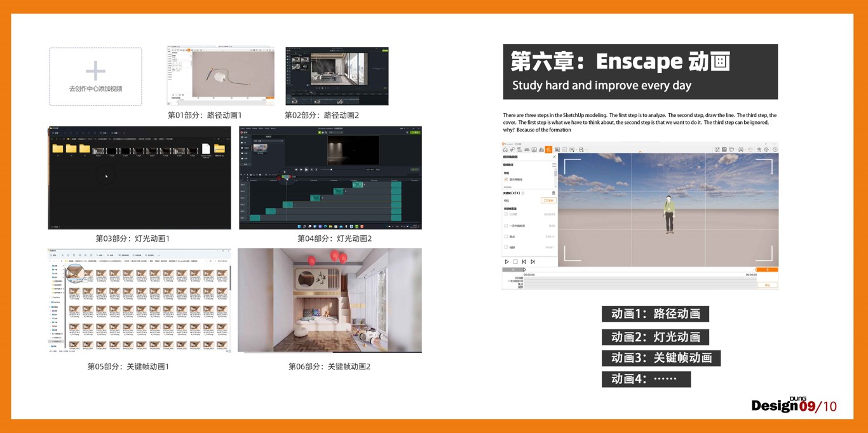The image size is (868, 433).
Task: Open video thumbnail 第06部分：关键帧动画2
Action: tap(330, 300)
